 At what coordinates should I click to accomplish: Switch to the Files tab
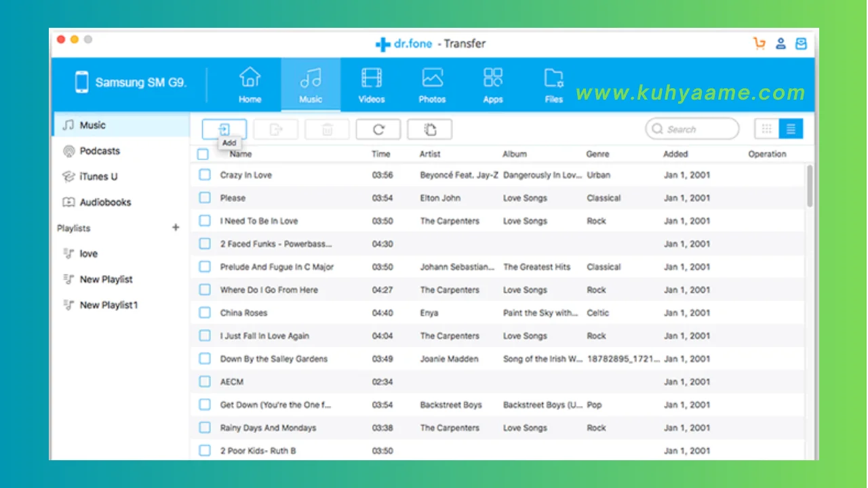[554, 85]
